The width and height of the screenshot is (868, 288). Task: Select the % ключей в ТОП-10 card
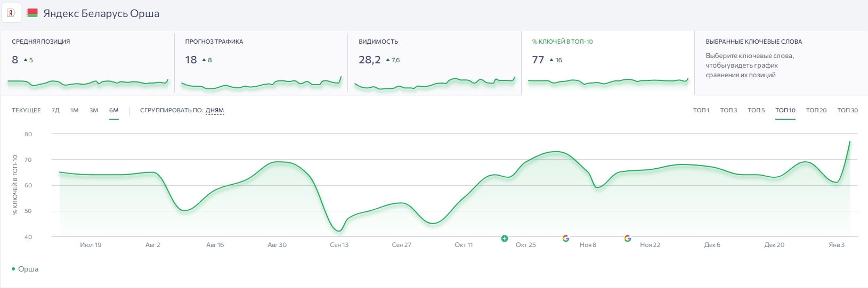click(x=608, y=64)
